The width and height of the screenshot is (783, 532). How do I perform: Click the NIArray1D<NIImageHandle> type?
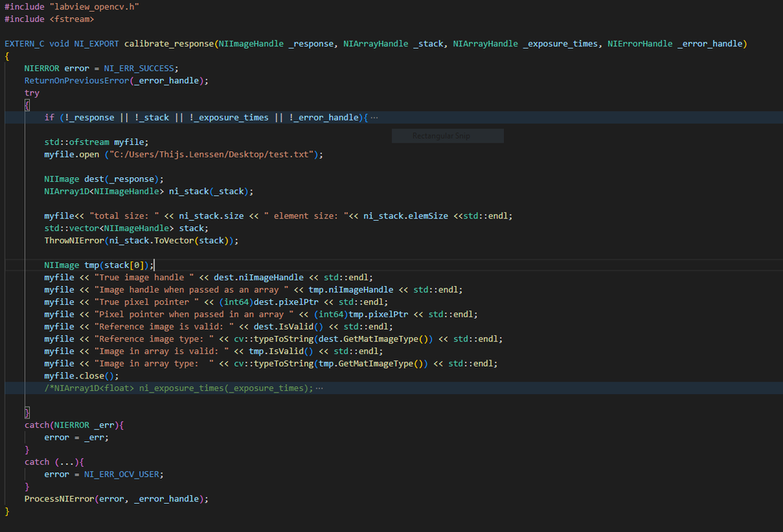tap(104, 192)
